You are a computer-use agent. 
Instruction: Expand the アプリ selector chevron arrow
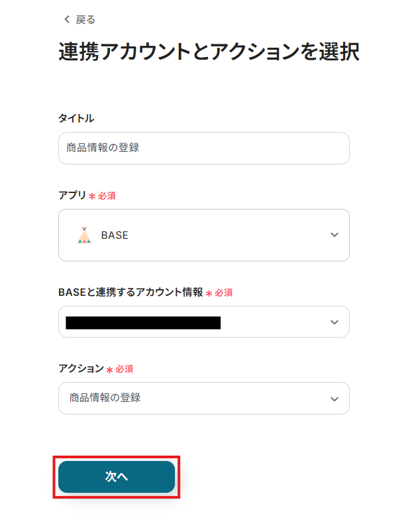335,235
